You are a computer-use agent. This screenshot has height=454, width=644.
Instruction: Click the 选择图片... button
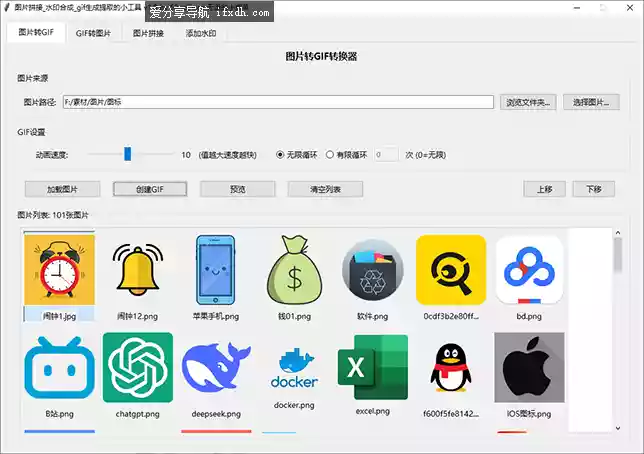pos(591,102)
